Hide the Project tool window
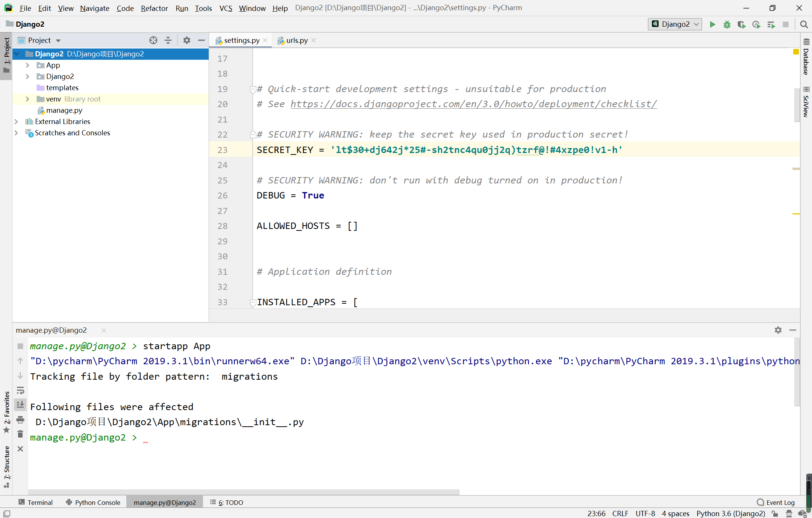The height and width of the screenshot is (518, 812). [x=201, y=40]
